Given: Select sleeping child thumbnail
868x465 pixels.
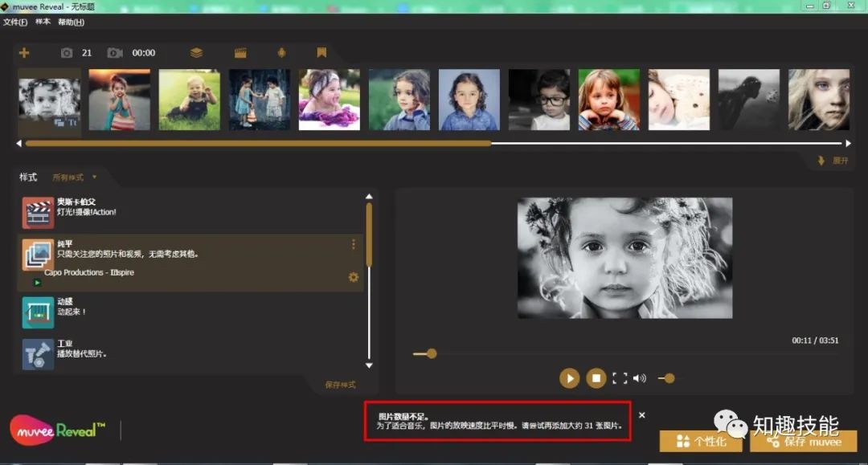Looking at the screenshot, I should [x=678, y=100].
